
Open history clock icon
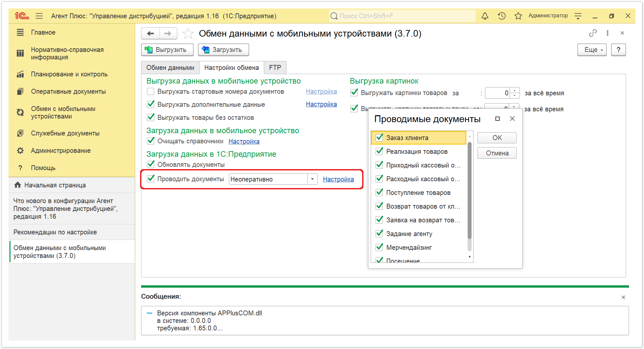pyautogui.click(x=502, y=16)
